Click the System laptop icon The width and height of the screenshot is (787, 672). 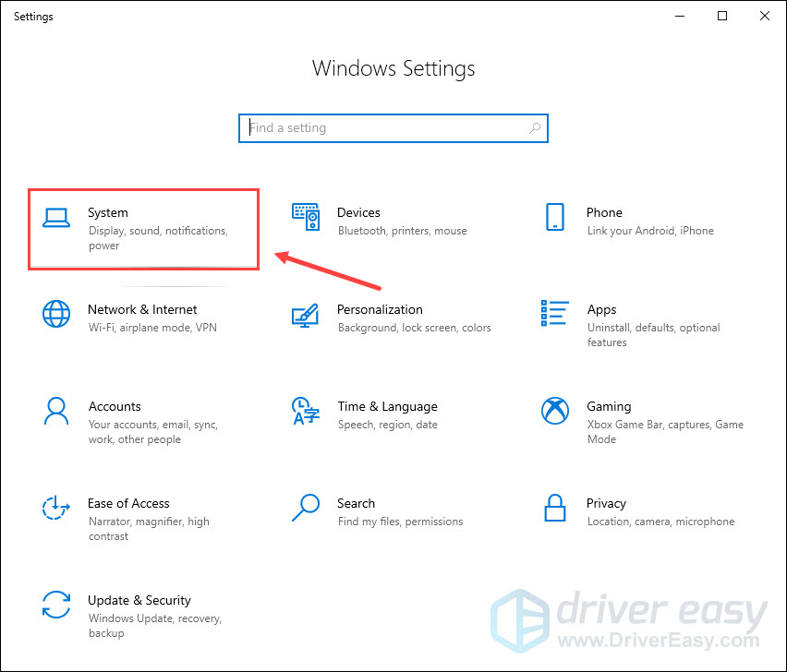point(56,217)
